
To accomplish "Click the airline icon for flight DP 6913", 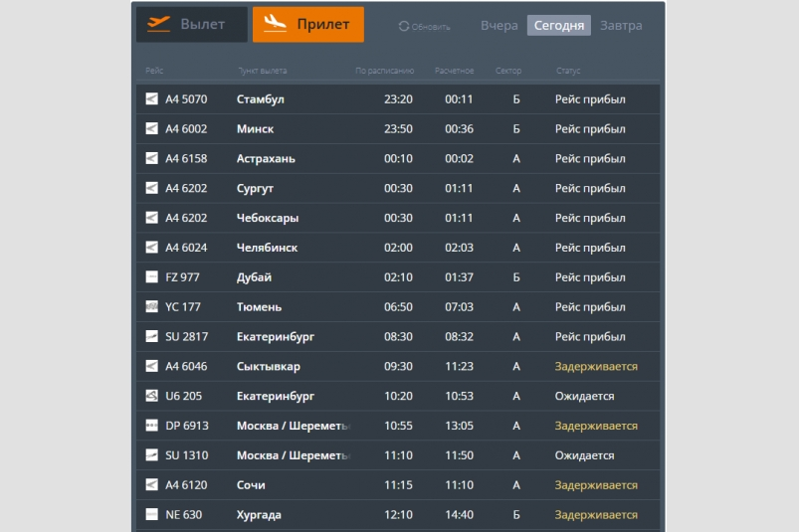I will 152,426.
